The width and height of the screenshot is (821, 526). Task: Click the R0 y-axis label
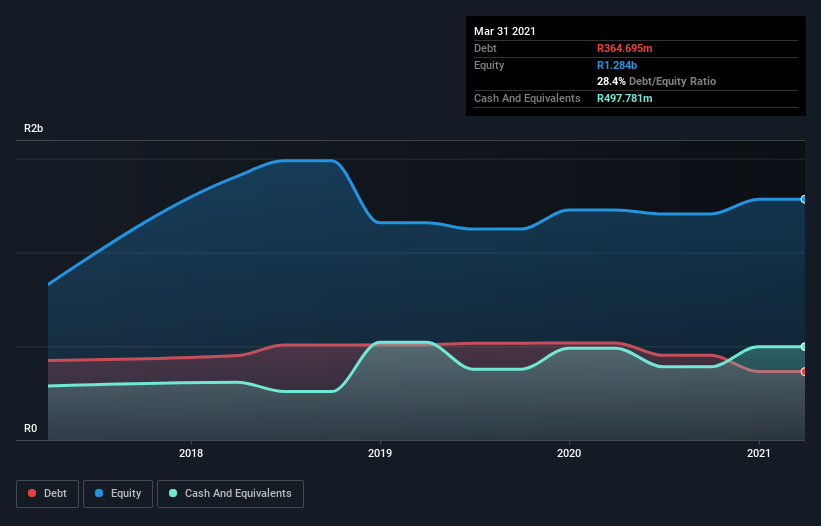coord(30,429)
